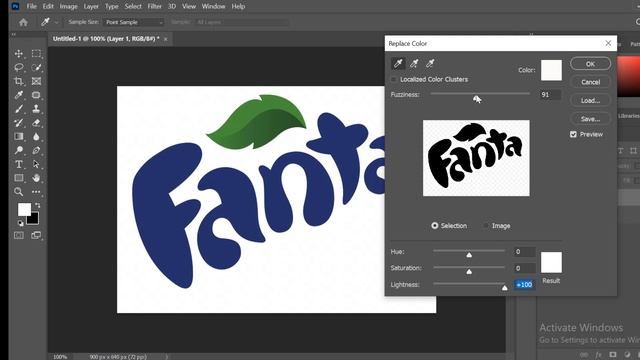
Task: Select the Image radio button
Action: coord(485,226)
